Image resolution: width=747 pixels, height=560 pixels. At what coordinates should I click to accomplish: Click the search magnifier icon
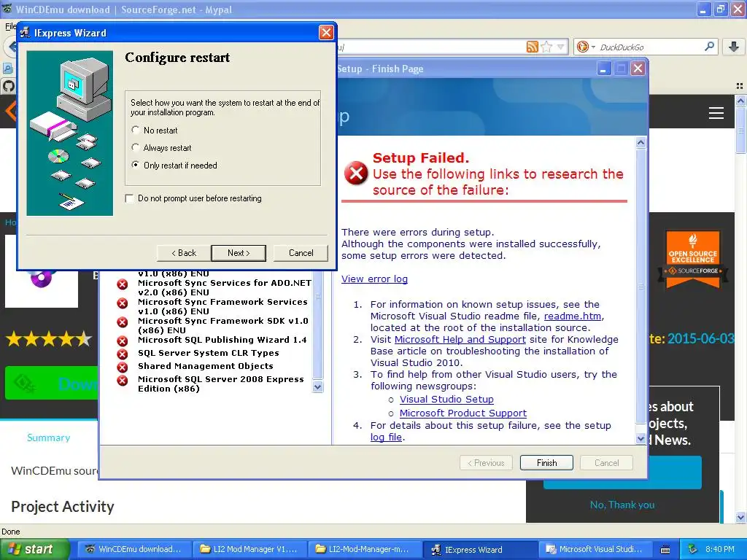[x=709, y=46]
